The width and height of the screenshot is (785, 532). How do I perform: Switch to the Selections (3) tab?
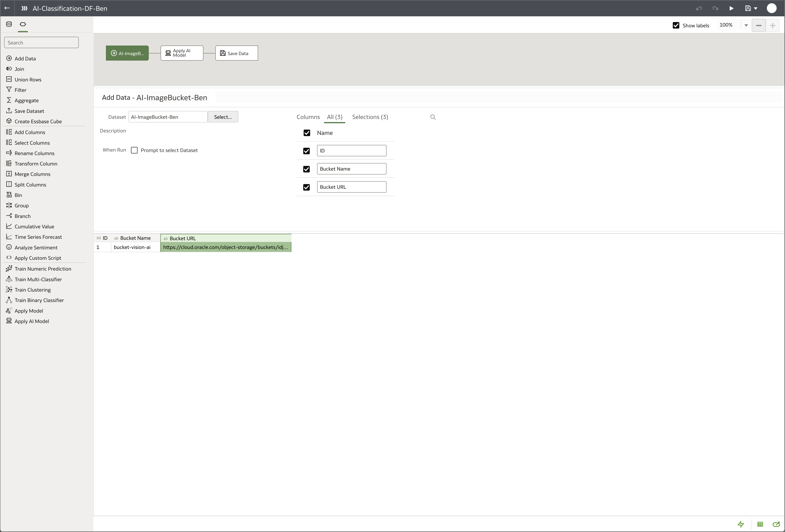click(370, 117)
